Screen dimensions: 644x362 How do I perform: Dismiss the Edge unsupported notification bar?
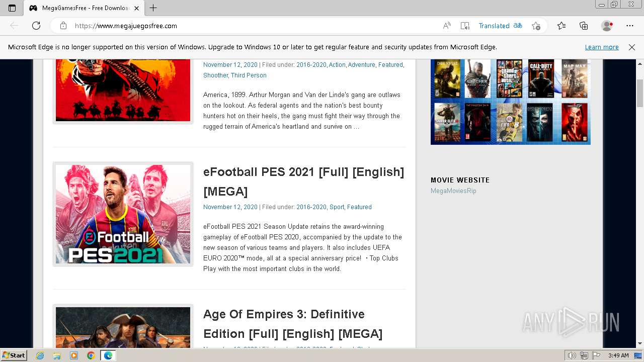[x=632, y=47]
